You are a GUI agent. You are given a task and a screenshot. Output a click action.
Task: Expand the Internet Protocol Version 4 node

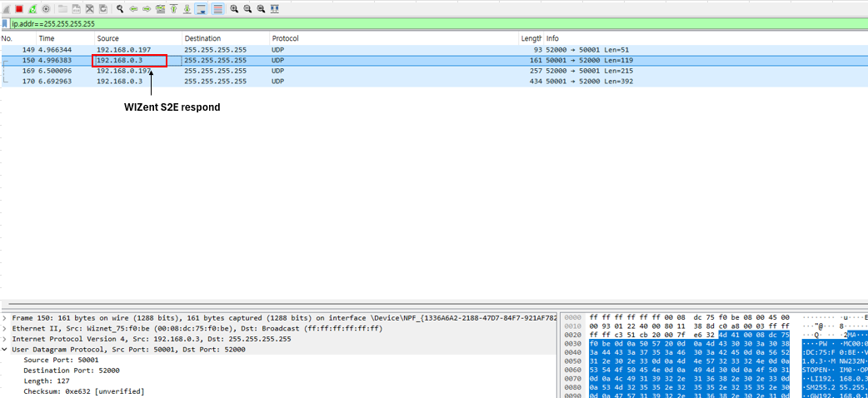coord(5,339)
